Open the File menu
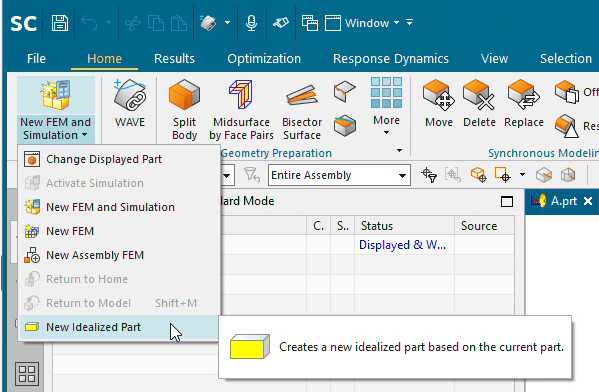The width and height of the screenshot is (599, 392). 36,58
